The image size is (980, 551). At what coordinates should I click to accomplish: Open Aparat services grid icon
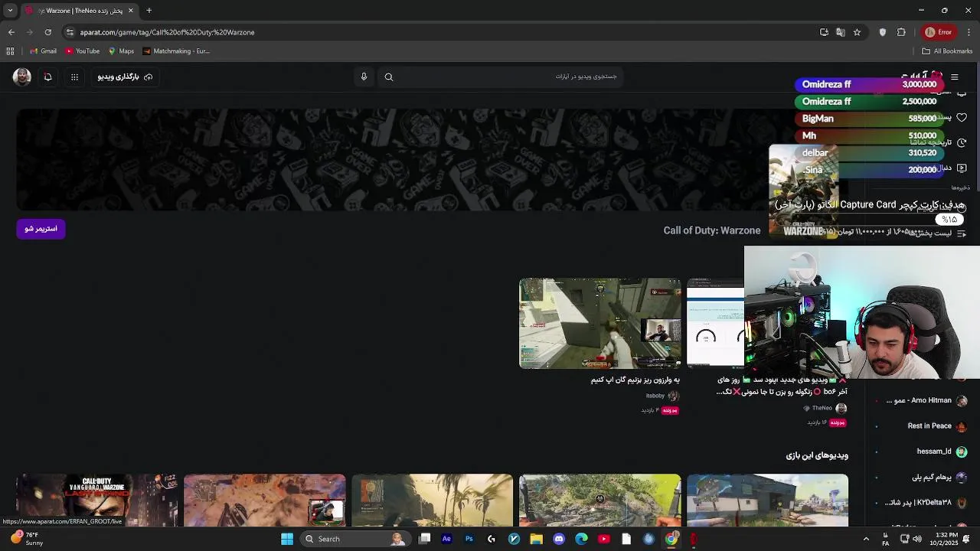[x=74, y=77]
